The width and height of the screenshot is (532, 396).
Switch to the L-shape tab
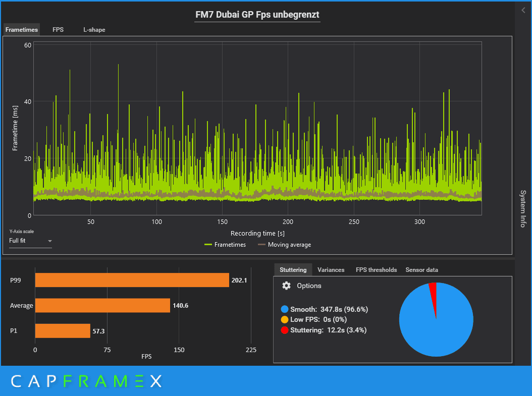(94, 30)
